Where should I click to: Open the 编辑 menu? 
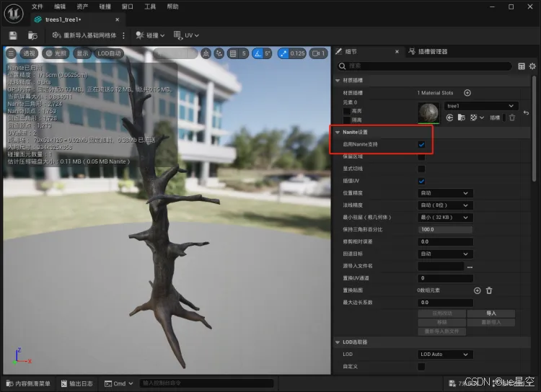60,6
